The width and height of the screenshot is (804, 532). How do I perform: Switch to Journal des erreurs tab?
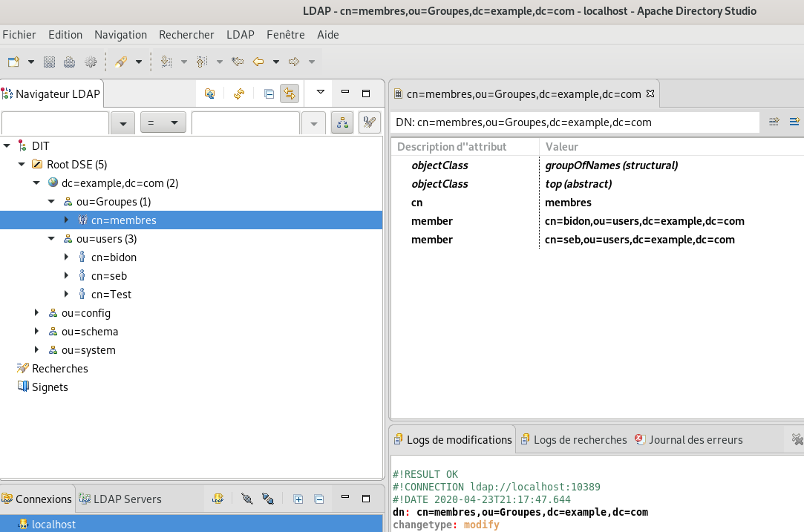click(689, 440)
